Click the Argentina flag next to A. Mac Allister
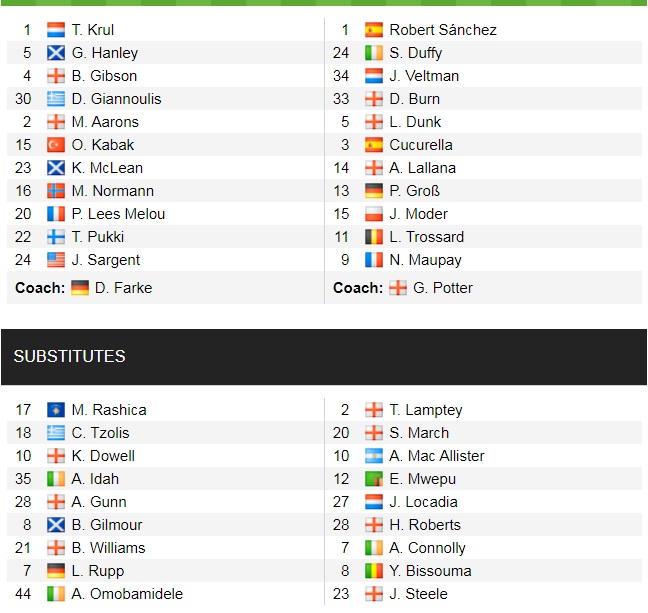648x613 pixels. [x=374, y=456]
